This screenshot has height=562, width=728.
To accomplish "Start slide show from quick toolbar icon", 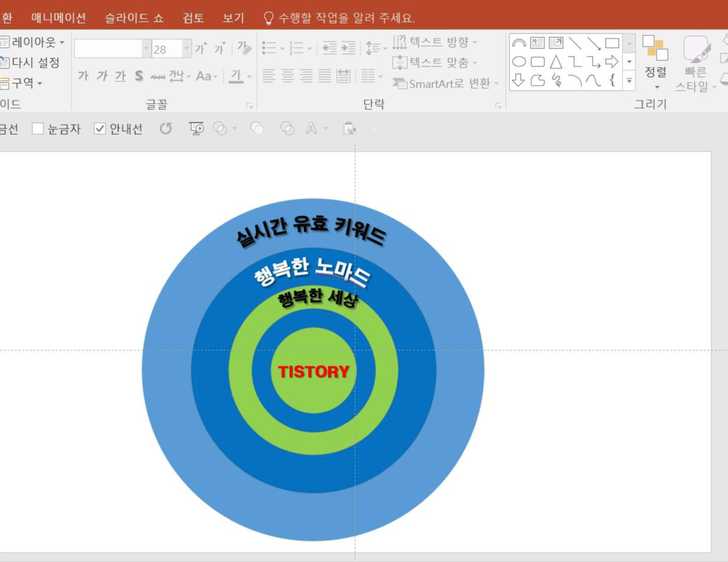I will pyautogui.click(x=196, y=129).
